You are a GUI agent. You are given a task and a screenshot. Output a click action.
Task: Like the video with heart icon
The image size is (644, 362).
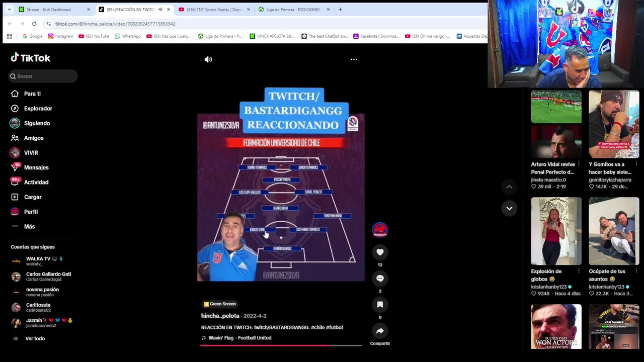click(x=380, y=252)
